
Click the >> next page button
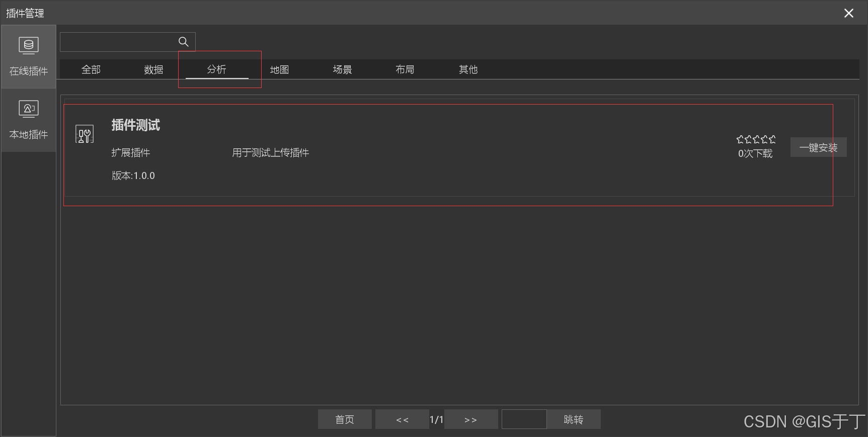point(471,419)
